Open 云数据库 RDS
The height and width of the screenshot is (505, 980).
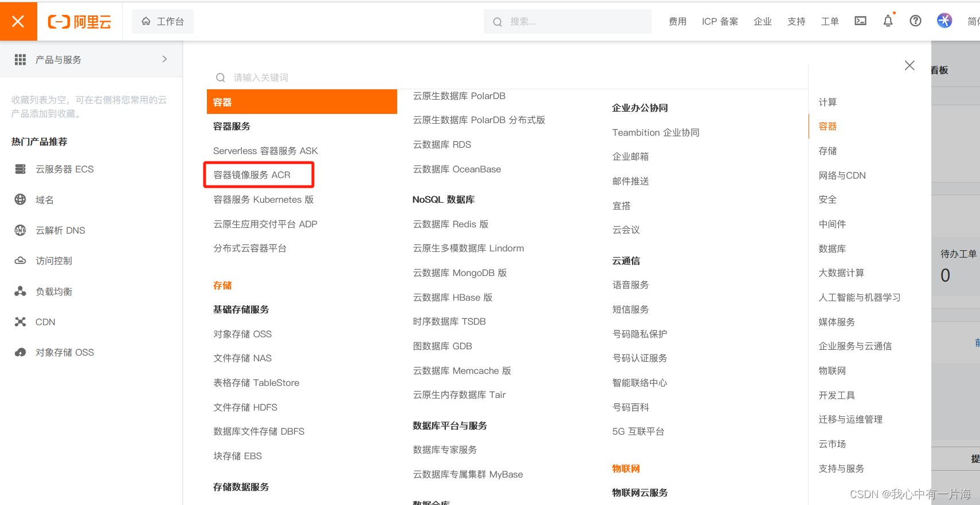coord(442,144)
